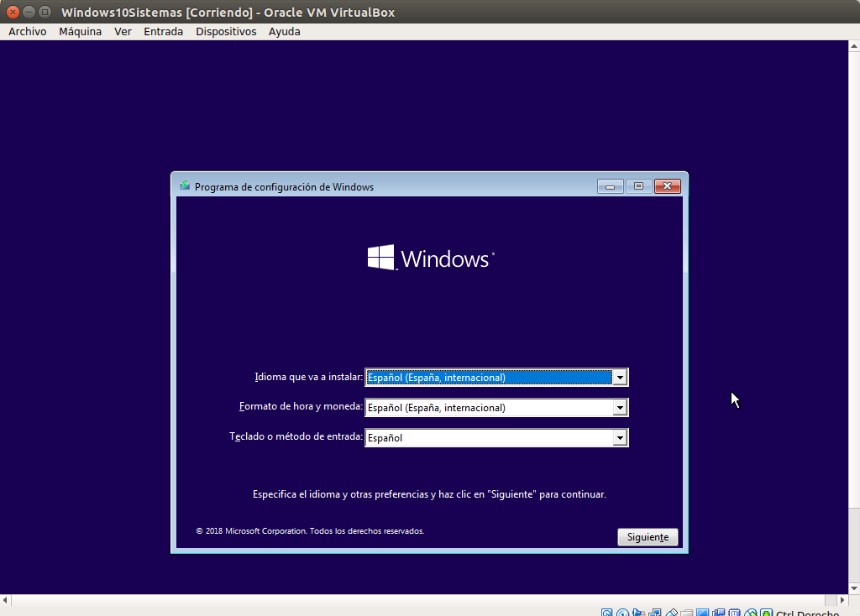The width and height of the screenshot is (860, 616).
Task: Click the setup program icon in dialog title
Action: click(185, 186)
